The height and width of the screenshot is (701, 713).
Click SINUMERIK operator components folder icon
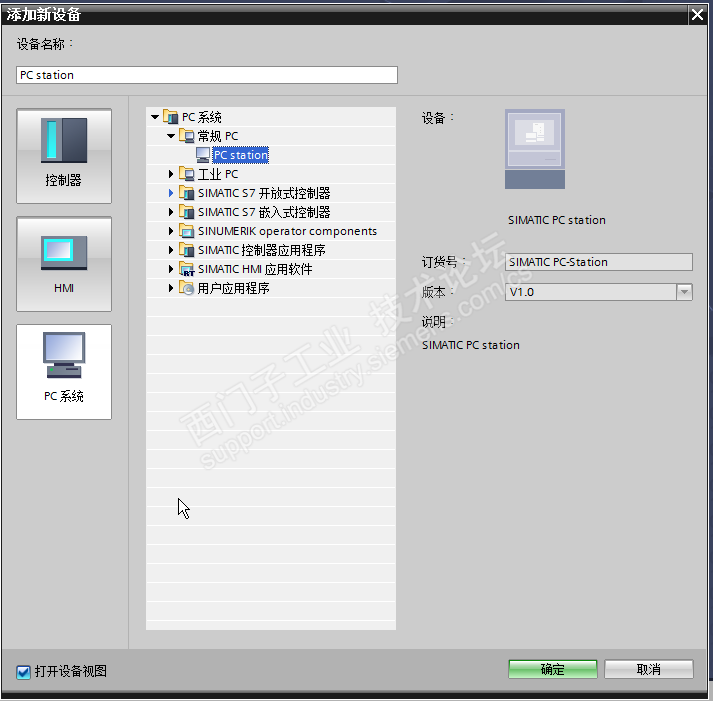click(x=186, y=231)
